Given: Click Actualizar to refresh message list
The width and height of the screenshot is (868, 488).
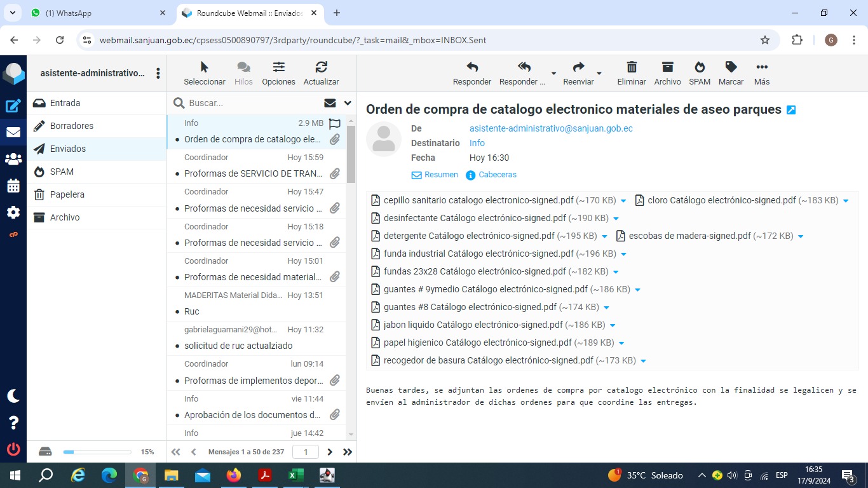Looking at the screenshot, I should pos(321,67).
